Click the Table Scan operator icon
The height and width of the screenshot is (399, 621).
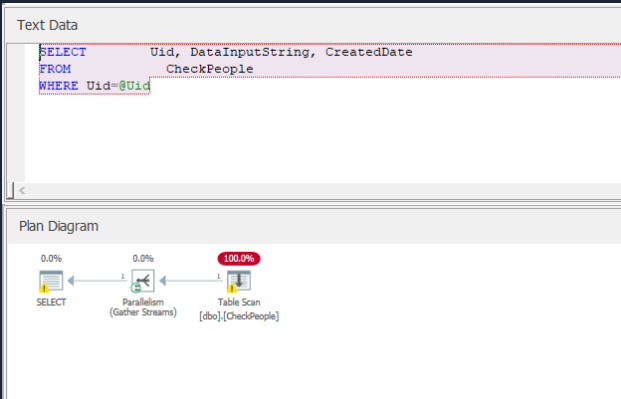[x=239, y=281]
